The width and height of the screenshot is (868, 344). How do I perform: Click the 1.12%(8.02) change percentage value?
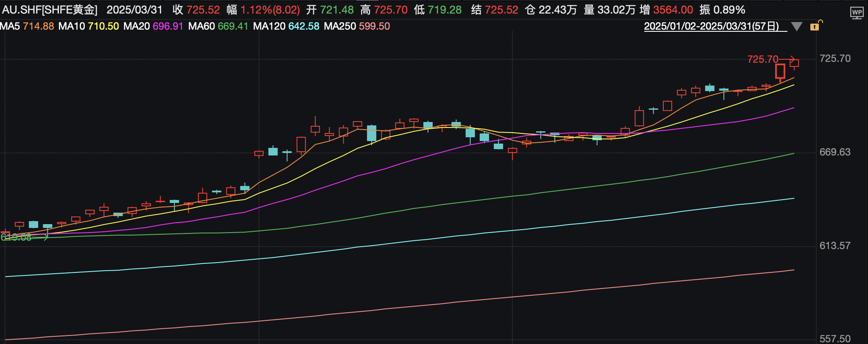(x=270, y=10)
